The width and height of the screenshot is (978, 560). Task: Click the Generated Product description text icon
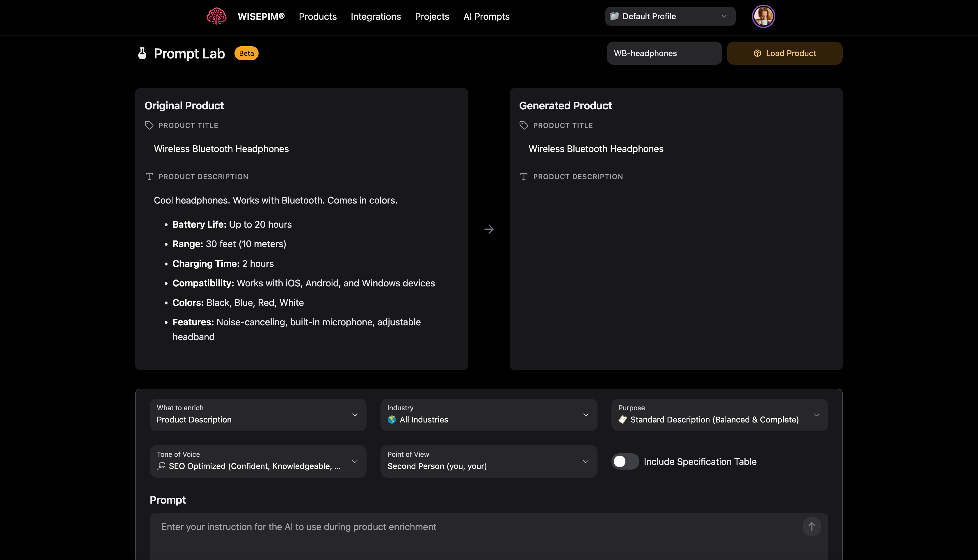[x=524, y=176]
